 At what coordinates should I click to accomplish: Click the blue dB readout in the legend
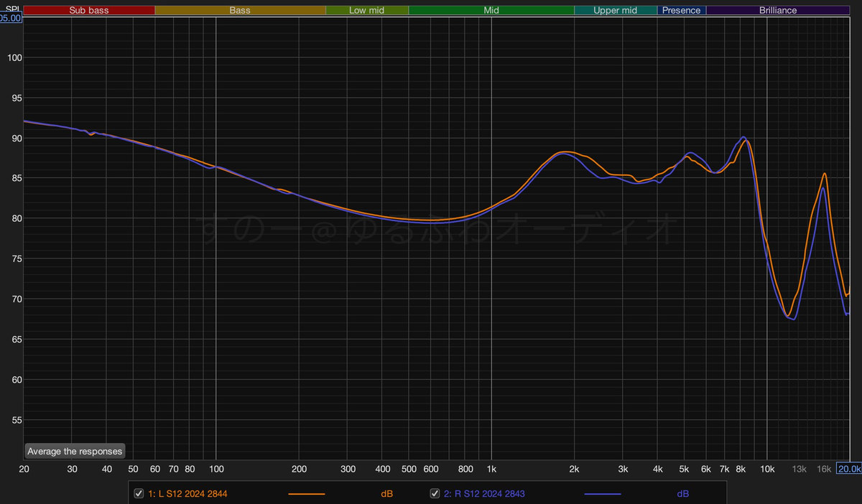click(x=683, y=494)
